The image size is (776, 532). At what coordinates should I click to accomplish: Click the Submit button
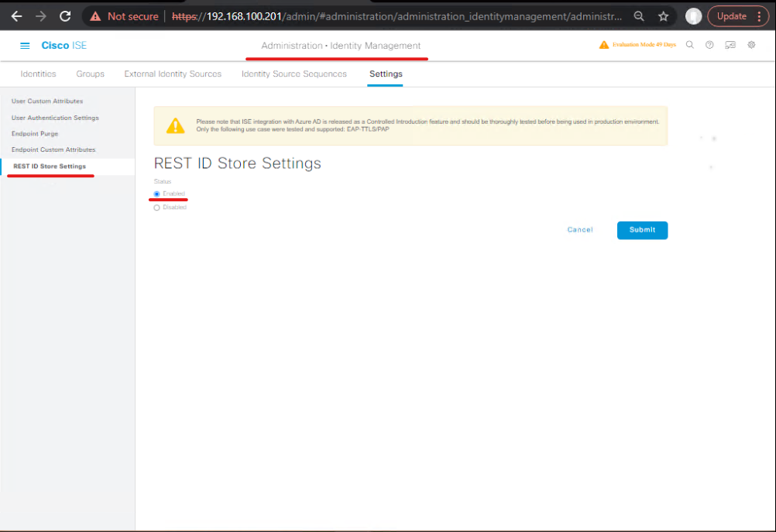coord(642,230)
